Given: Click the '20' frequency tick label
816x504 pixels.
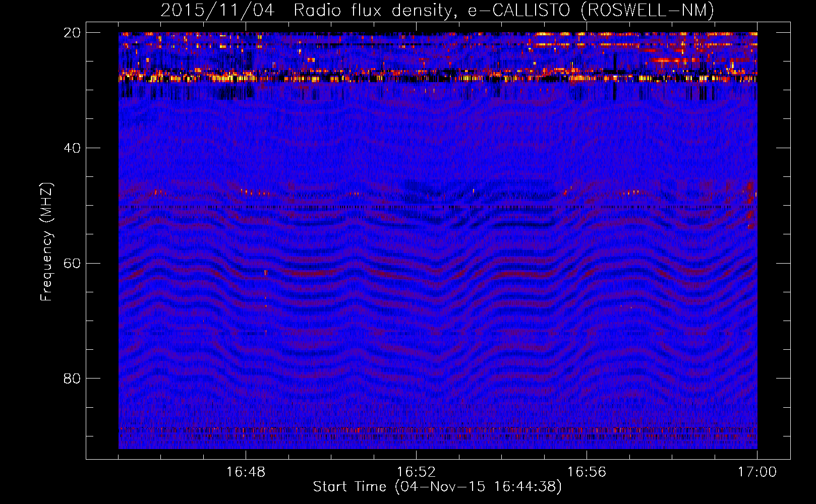Looking at the screenshot, I should [72, 33].
